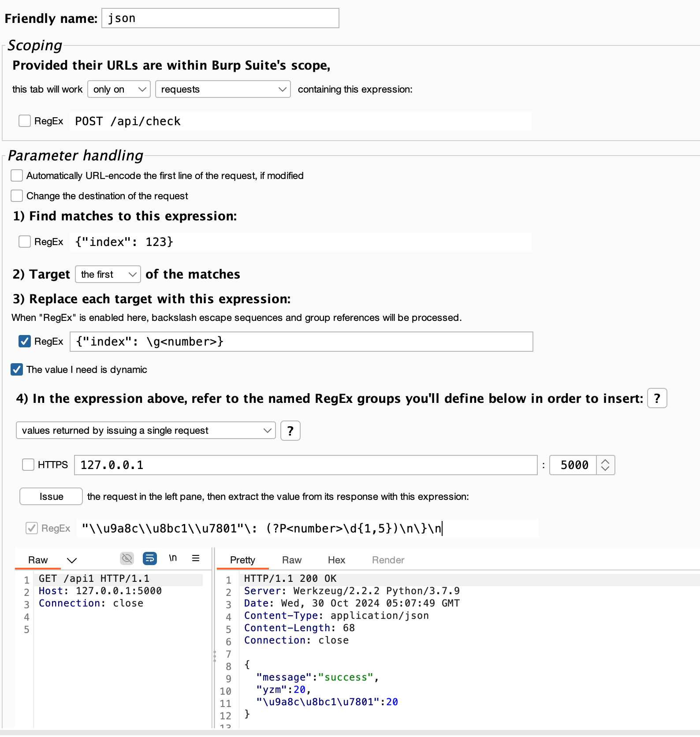Select the Raw response tab
The width and height of the screenshot is (700, 737).
(291, 560)
